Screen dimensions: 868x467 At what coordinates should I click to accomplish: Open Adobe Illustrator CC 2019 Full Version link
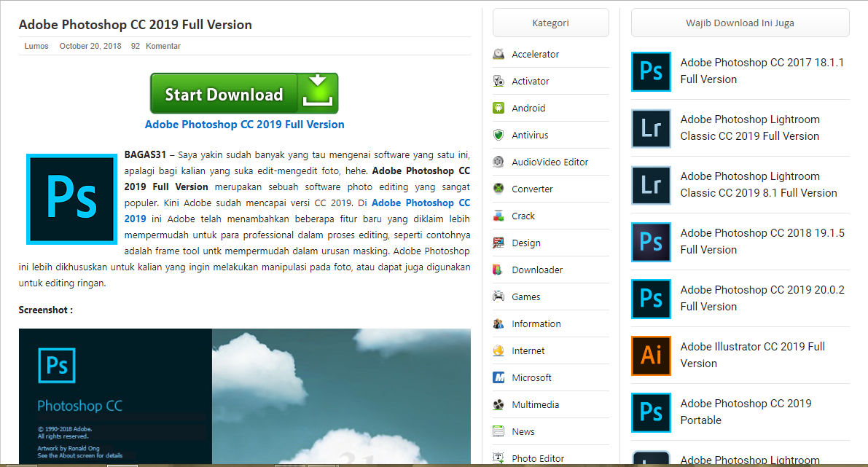(752, 356)
